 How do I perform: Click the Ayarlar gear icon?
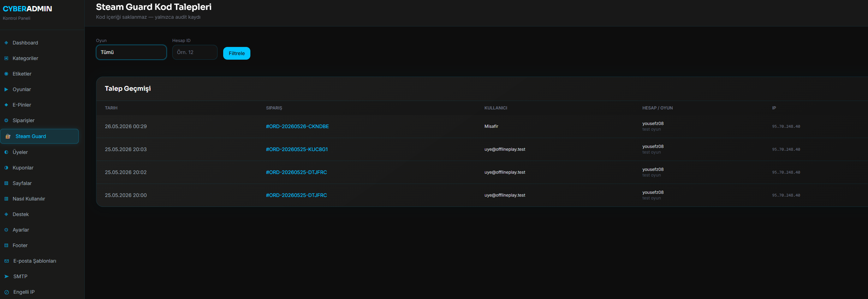pos(6,230)
